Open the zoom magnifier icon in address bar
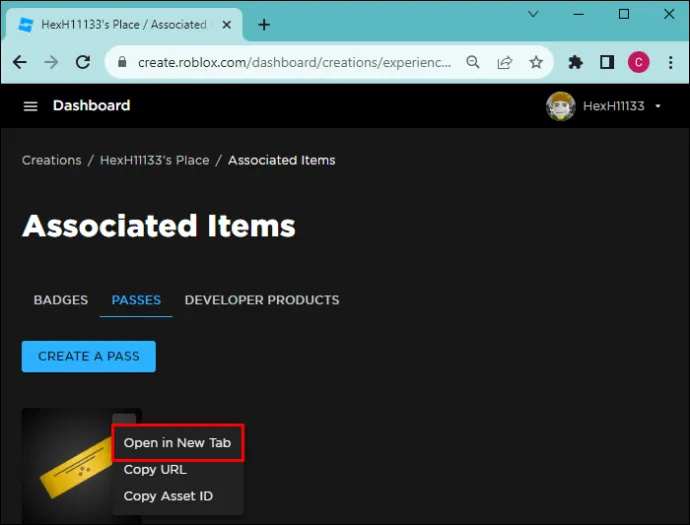The width and height of the screenshot is (690, 525). [x=473, y=62]
